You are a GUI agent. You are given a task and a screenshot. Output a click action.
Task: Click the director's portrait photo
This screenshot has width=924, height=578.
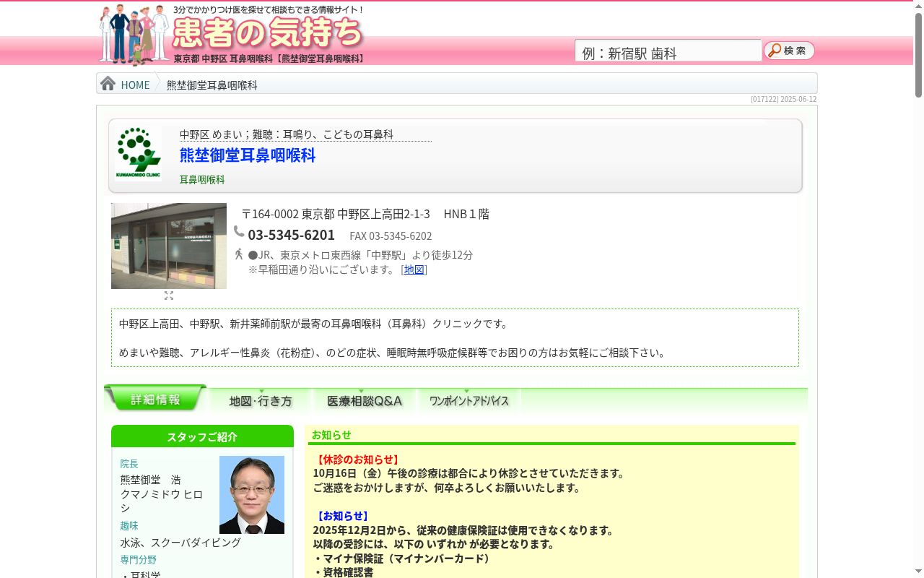[x=252, y=495]
